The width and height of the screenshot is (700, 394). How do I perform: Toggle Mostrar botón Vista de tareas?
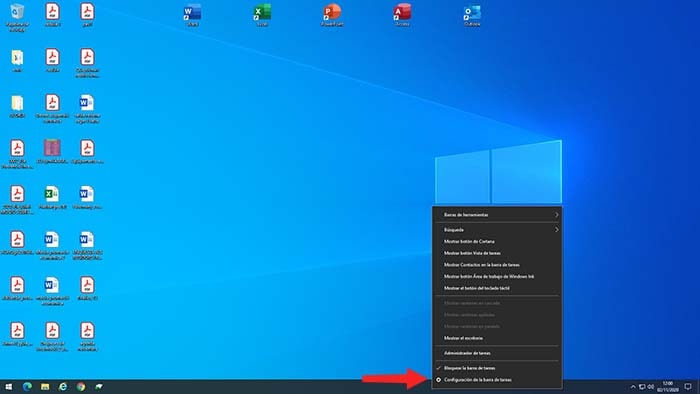pos(497,253)
